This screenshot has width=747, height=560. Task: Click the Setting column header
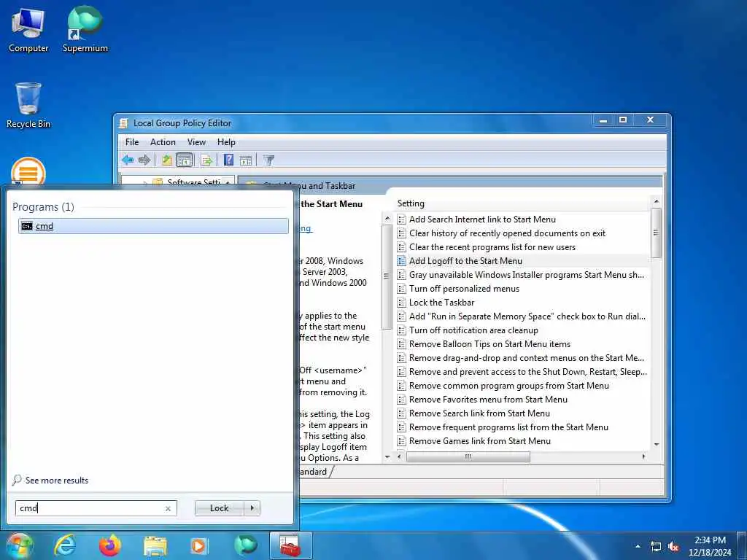522,203
